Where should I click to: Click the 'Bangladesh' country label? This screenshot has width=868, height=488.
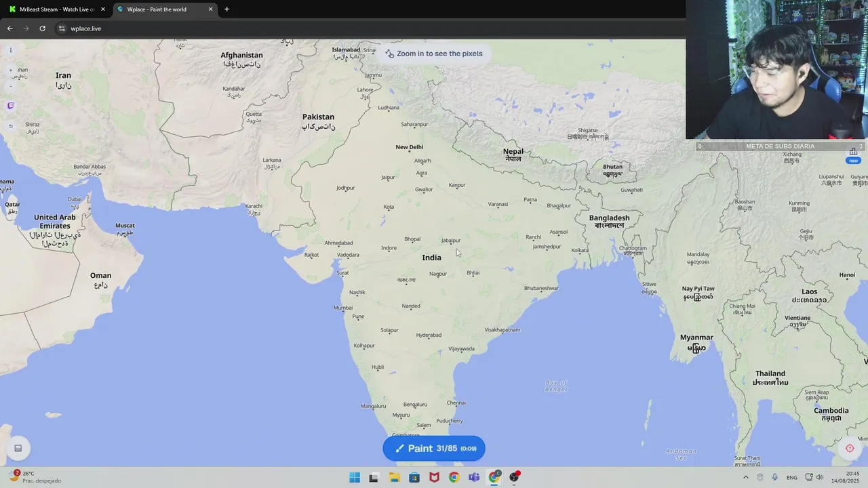pos(609,218)
